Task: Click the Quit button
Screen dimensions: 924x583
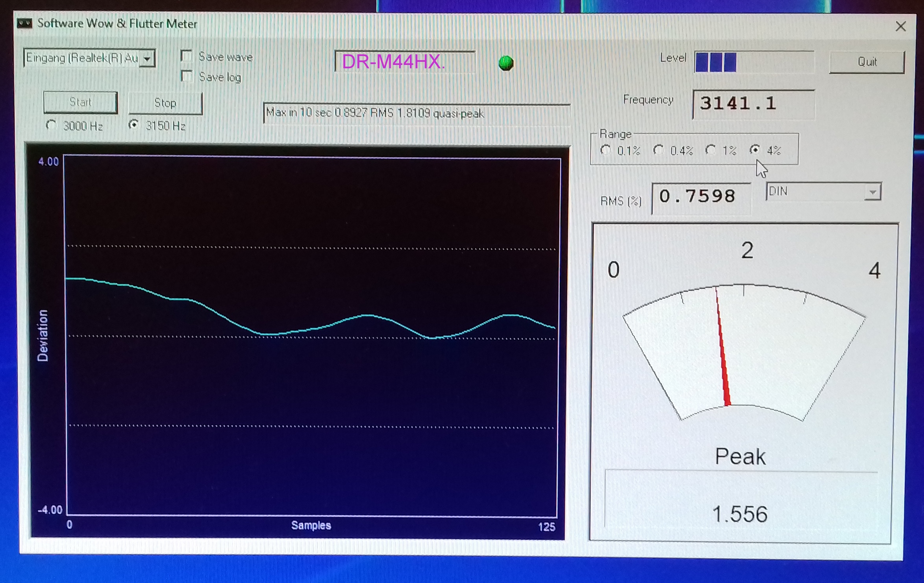Action: coord(867,62)
